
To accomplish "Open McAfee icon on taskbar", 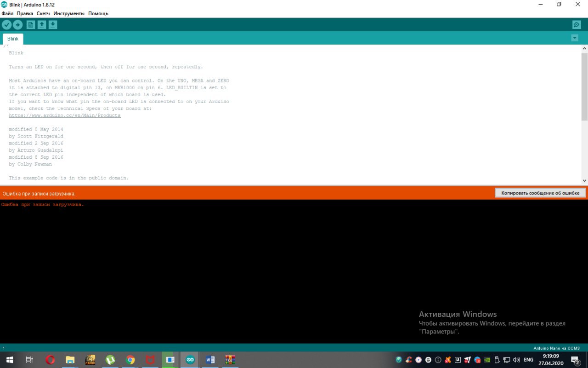I will point(150,360).
